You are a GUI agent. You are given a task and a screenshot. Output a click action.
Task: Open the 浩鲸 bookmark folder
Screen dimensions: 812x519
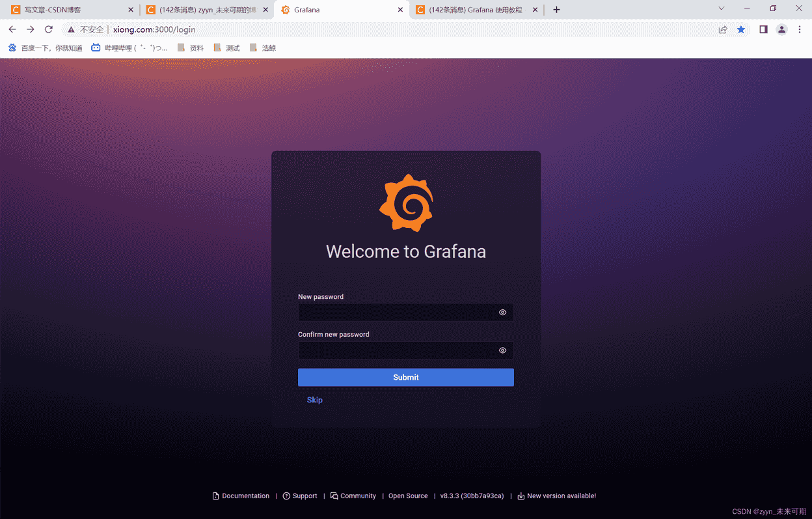[x=263, y=48]
